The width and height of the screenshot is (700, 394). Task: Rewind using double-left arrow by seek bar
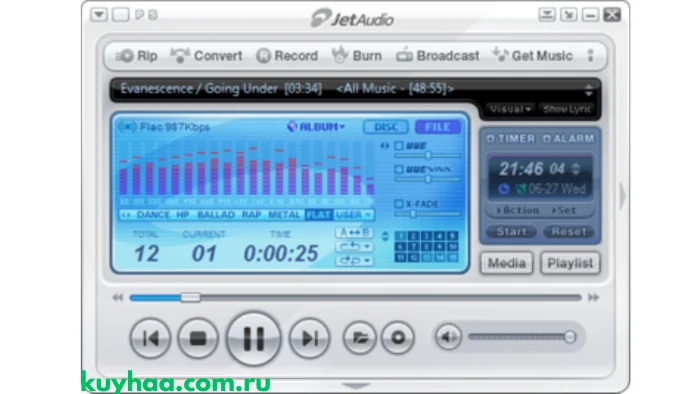tap(117, 298)
